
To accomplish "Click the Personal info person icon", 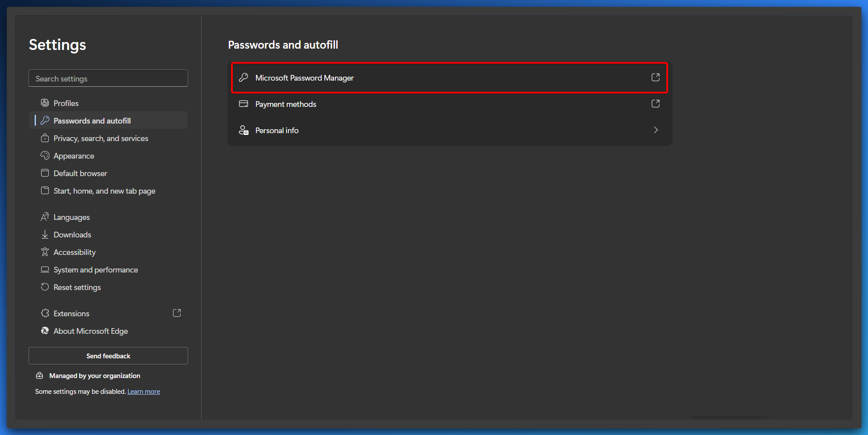I will pyautogui.click(x=244, y=130).
